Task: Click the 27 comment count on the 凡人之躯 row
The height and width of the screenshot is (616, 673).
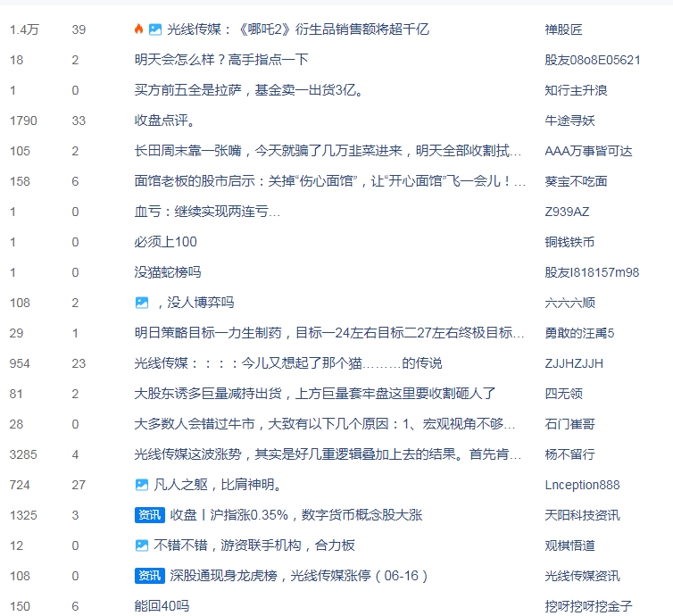Action: coord(79,485)
